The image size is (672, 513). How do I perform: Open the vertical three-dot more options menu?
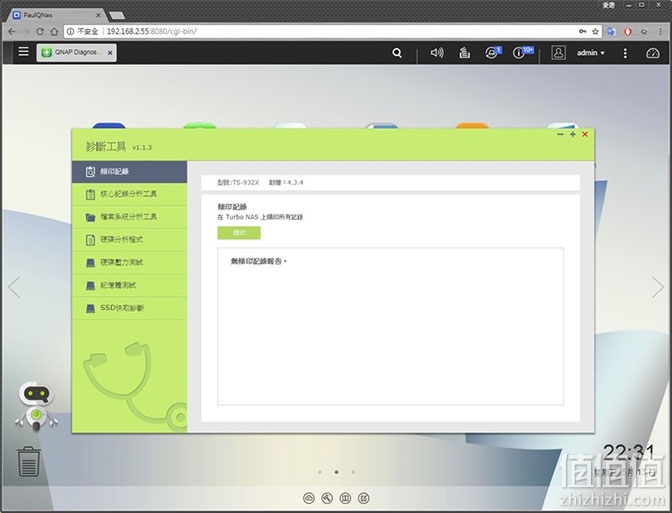pos(625,53)
